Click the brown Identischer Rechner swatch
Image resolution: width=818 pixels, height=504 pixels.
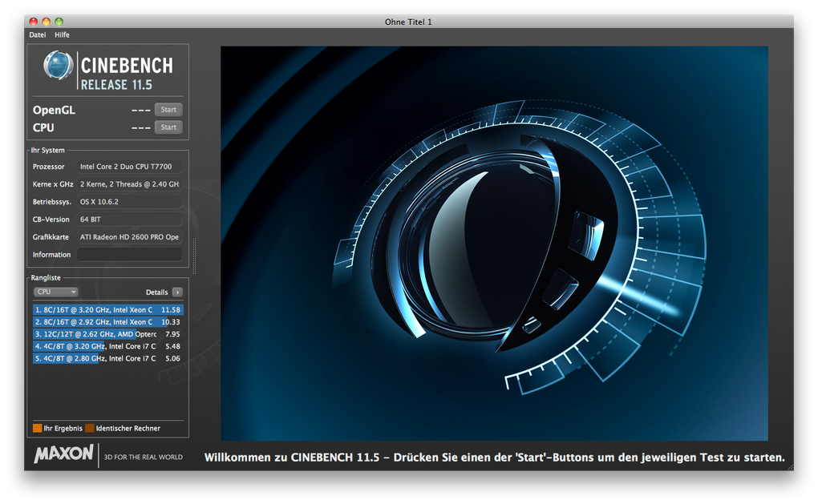point(90,428)
